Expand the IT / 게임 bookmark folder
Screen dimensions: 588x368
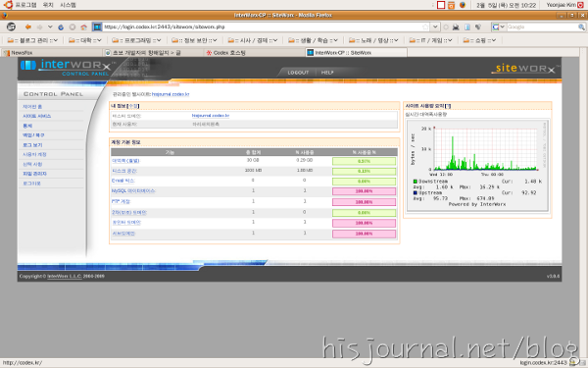(431, 40)
